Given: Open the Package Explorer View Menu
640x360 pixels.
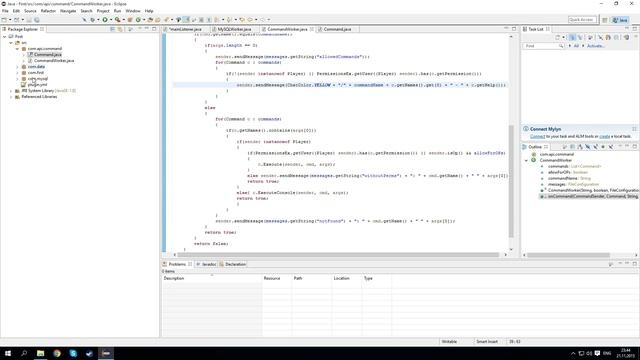Looking at the screenshot, I should coord(131,29).
